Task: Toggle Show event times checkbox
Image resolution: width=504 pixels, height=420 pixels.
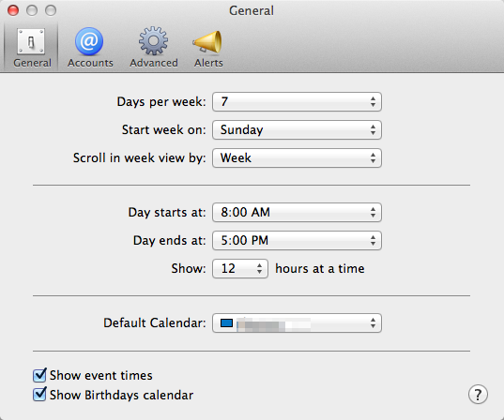Action: [x=39, y=375]
